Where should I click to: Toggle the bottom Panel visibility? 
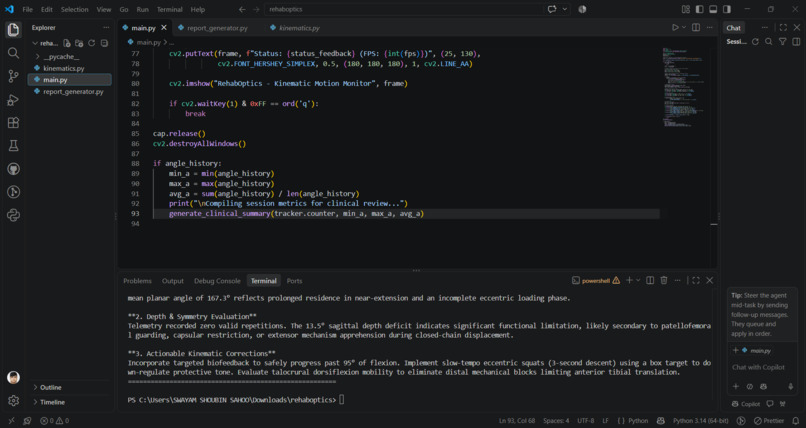pyautogui.click(x=713, y=9)
